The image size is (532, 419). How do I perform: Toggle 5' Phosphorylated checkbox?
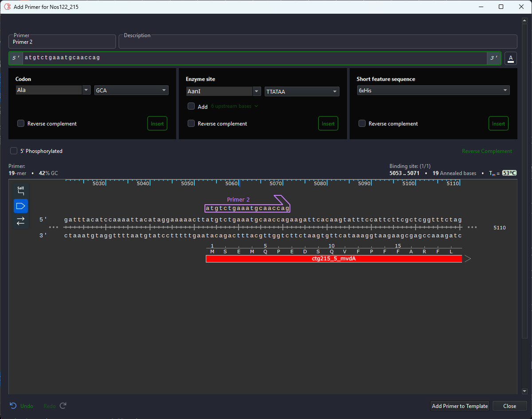[14, 151]
